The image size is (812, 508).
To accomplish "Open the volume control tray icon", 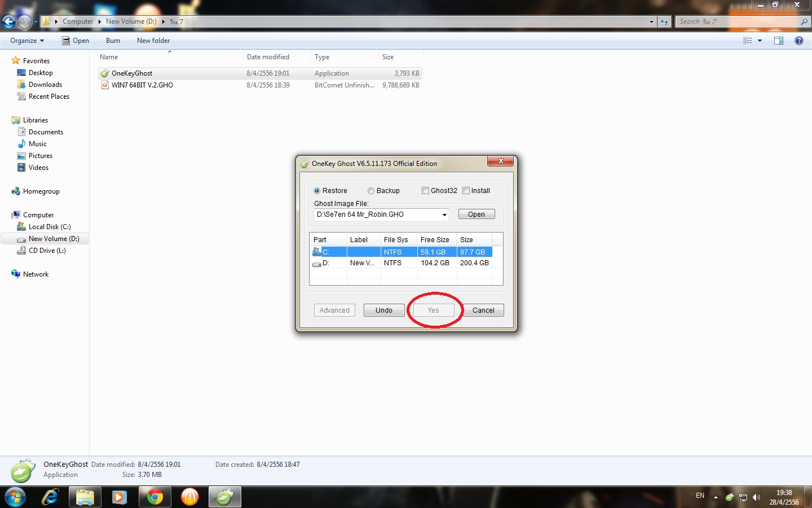I will pos(756,497).
